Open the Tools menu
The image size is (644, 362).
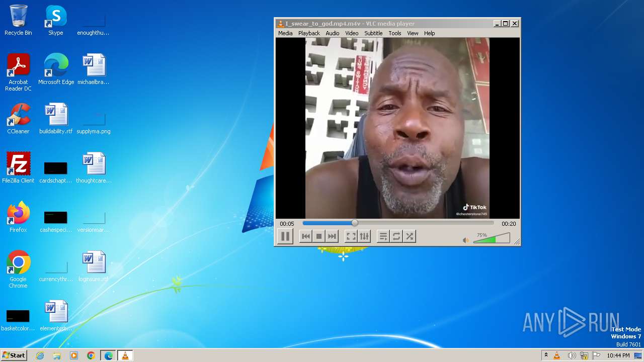pos(395,33)
